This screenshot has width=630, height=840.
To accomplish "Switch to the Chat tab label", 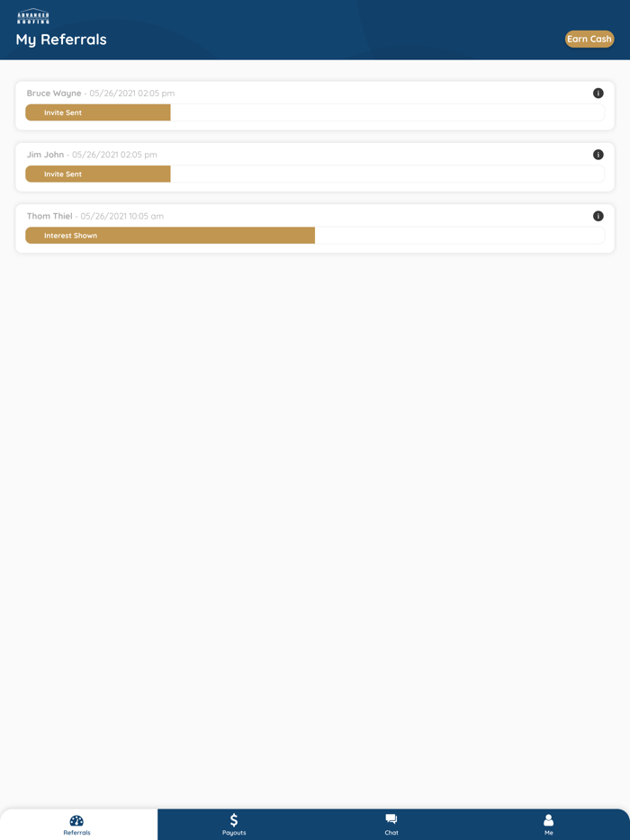I will click(x=391, y=833).
